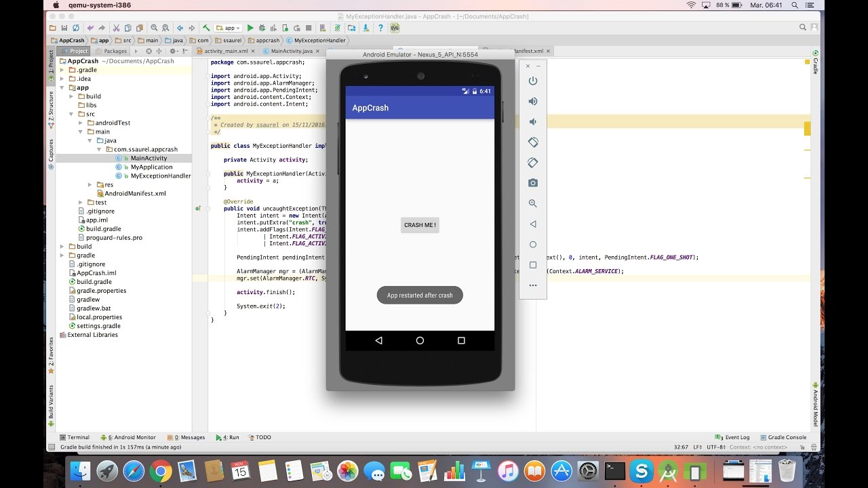Click the Cut scissors icon
Screen dimensions: 868x488
pyautogui.click(x=116, y=28)
